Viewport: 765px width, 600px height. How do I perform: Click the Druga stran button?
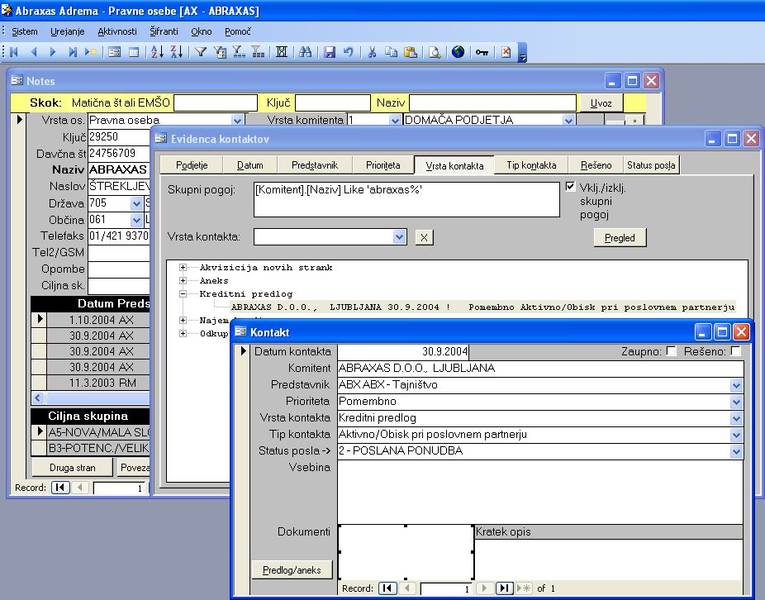[x=72, y=468]
